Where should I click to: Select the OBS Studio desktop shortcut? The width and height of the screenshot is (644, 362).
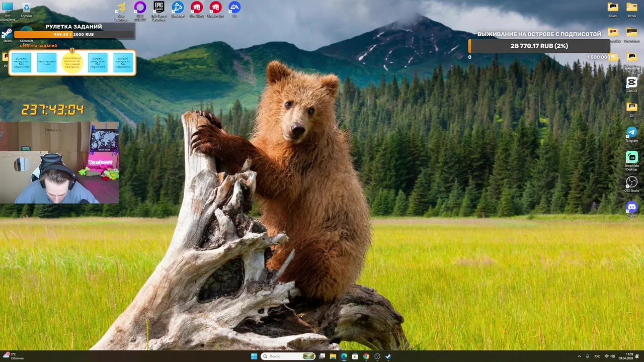pos(632,184)
